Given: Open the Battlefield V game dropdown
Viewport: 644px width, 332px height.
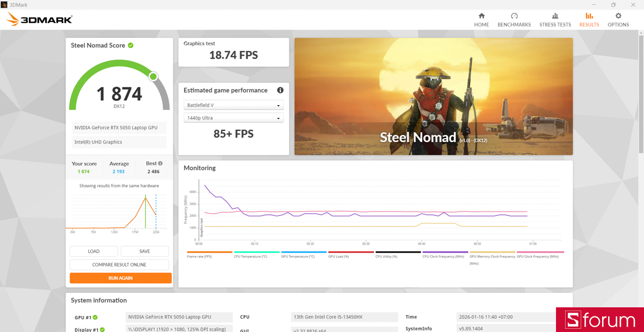Looking at the screenshot, I should (x=233, y=105).
